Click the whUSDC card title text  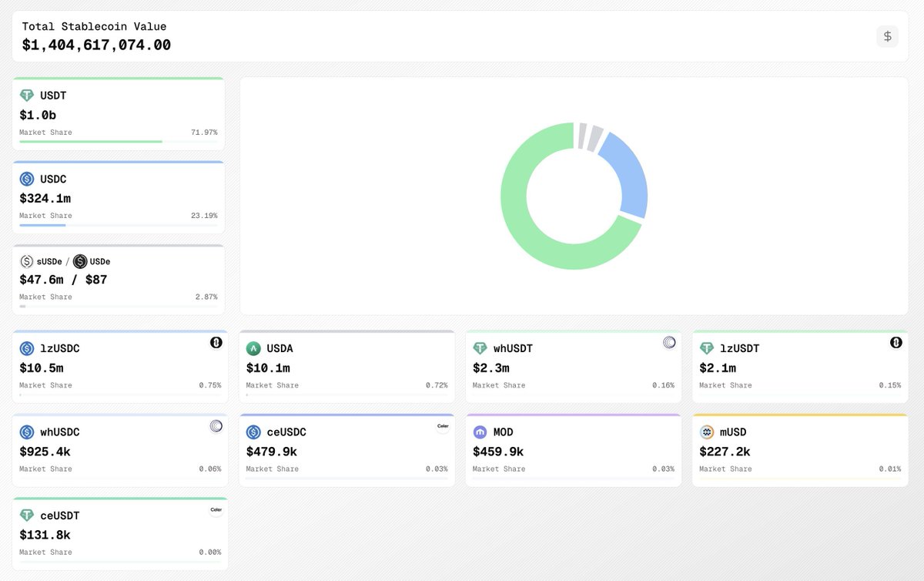click(x=60, y=432)
